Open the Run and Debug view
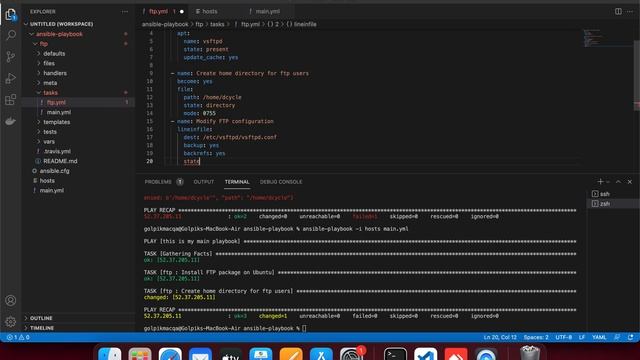This screenshot has height=360, width=640. [x=11, y=78]
